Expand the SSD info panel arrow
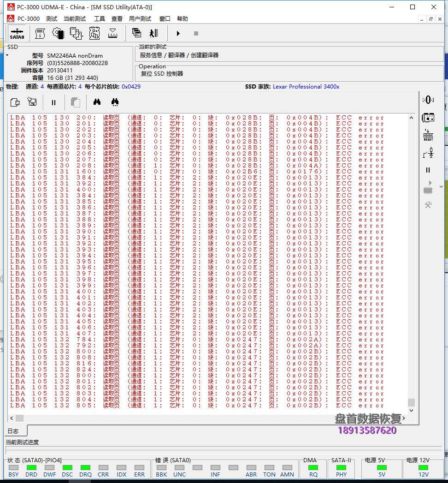448x483 pixels. pyautogui.click(x=7, y=55)
